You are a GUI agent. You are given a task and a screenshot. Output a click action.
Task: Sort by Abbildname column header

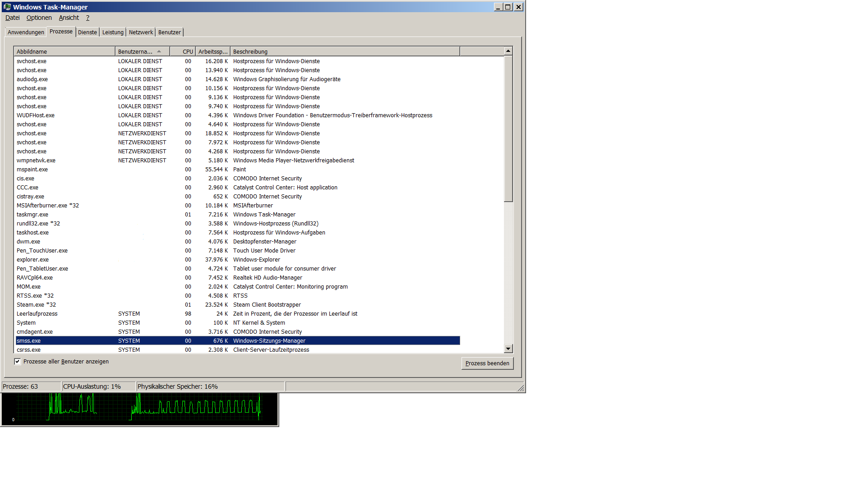coord(64,51)
